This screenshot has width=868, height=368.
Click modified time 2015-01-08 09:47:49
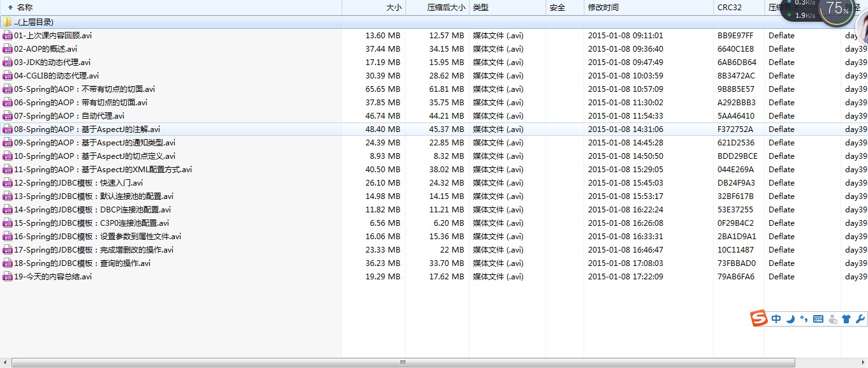tap(626, 63)
